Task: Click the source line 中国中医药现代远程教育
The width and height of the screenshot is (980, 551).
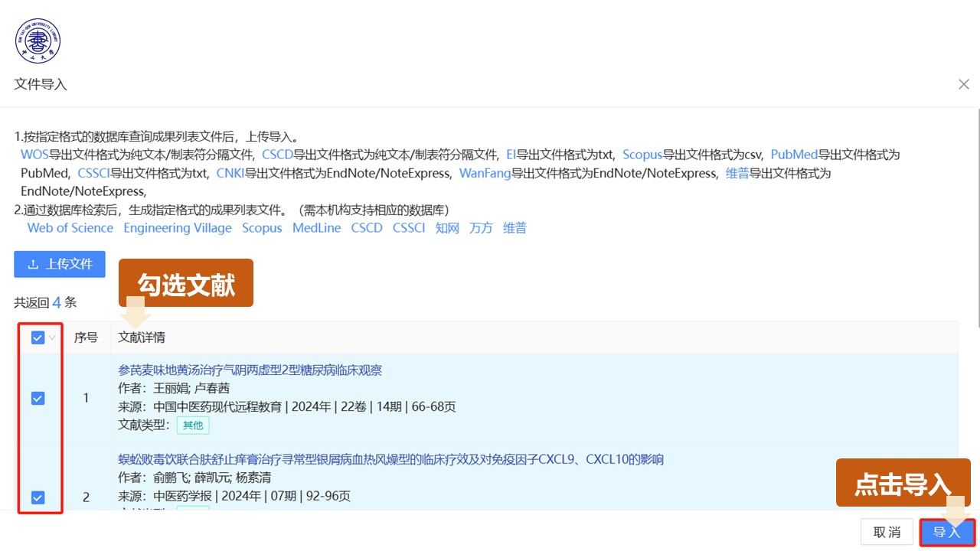Action: (287, 407)
